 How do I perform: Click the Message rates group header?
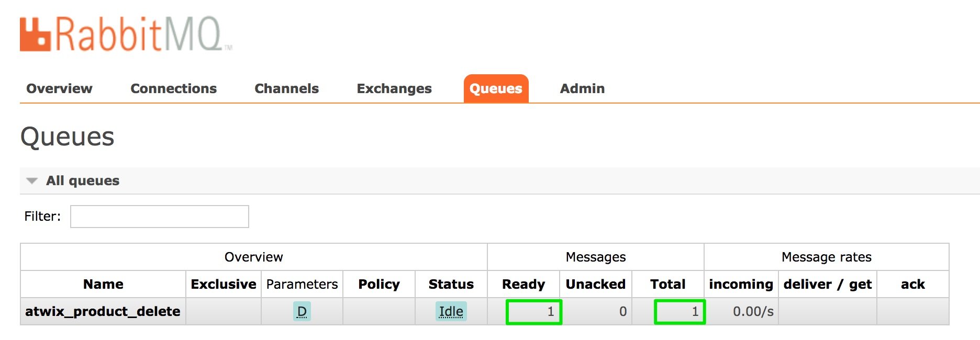click(x=827, y=257)
